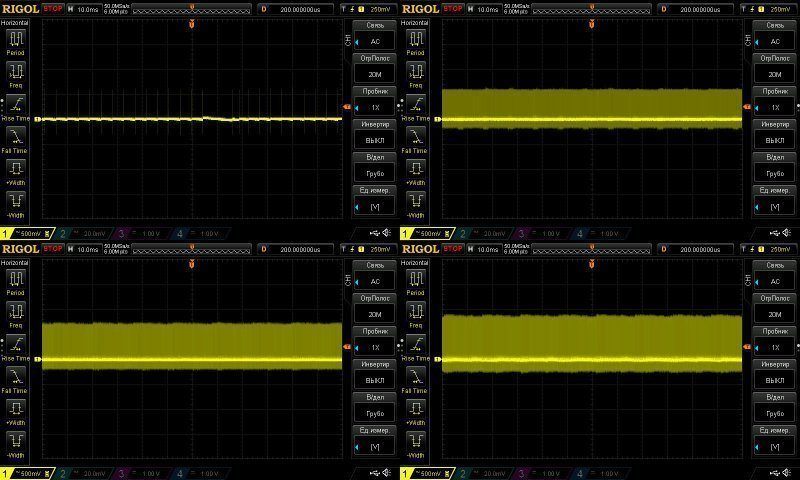The image size is (800, 480).
Task: Select channel 1 tab in top-left capture
Action: (27, 234)
